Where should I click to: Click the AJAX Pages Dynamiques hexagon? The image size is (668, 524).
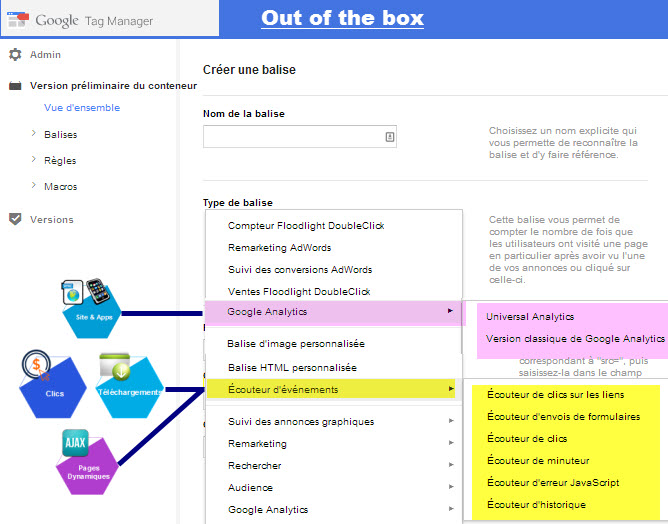point(87,462)
